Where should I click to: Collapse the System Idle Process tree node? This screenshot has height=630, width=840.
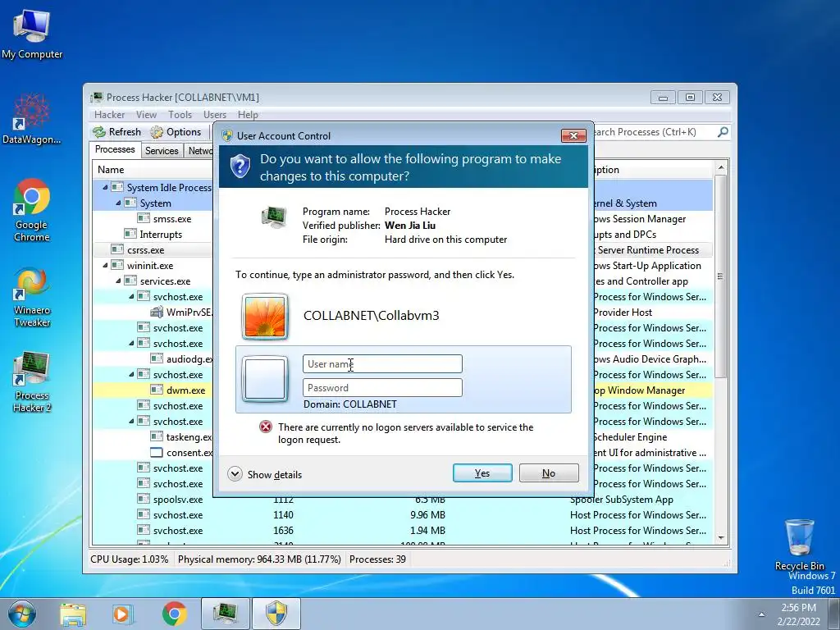click(105, 188)
